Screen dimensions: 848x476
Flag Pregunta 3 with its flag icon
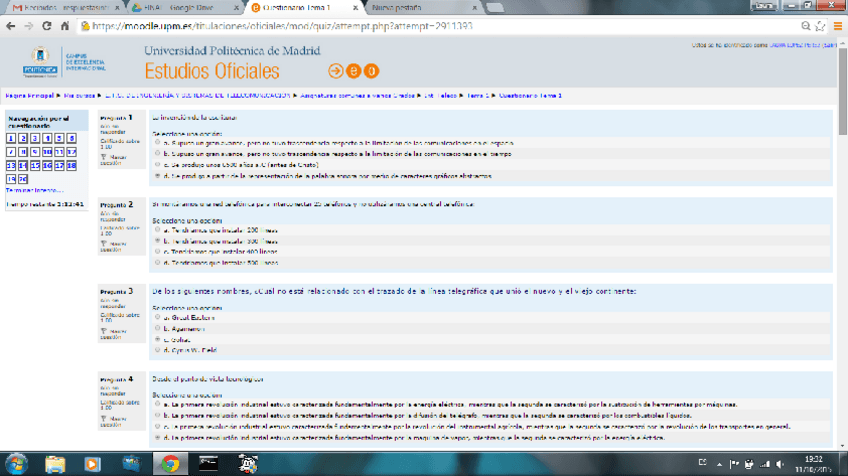(x=103, y=331)
